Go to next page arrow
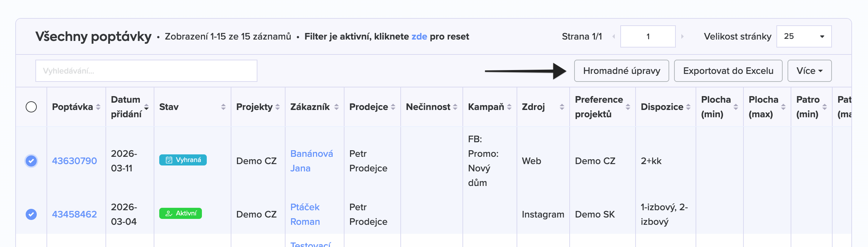 [682, 36]
